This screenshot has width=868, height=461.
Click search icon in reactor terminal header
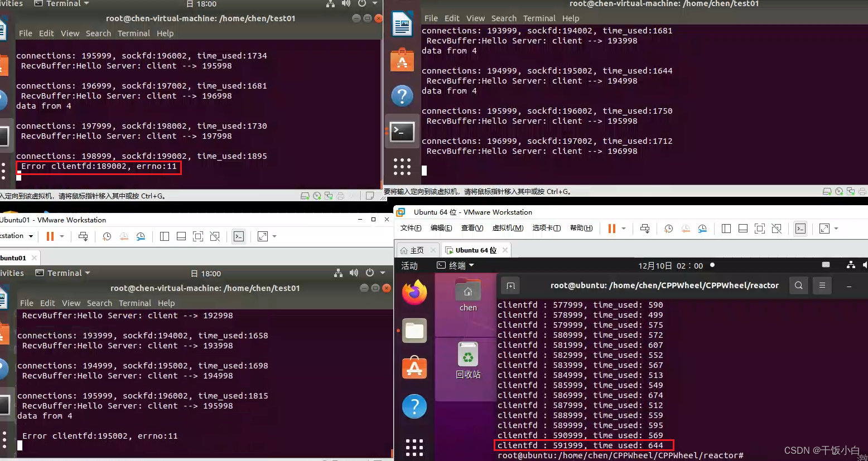[799, 285]
